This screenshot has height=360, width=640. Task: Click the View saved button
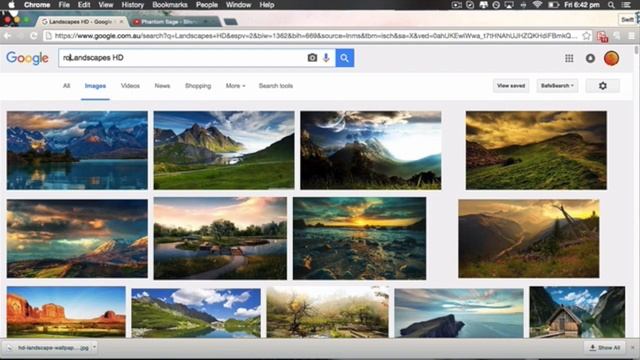coord(511,86)
